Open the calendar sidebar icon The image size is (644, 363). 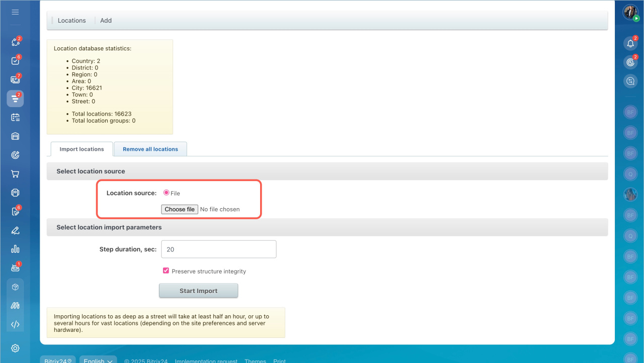point(15,117)
